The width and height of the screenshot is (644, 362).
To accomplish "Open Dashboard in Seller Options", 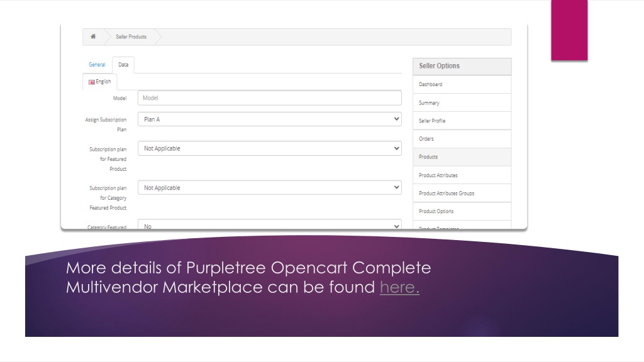I will point(462,85).
